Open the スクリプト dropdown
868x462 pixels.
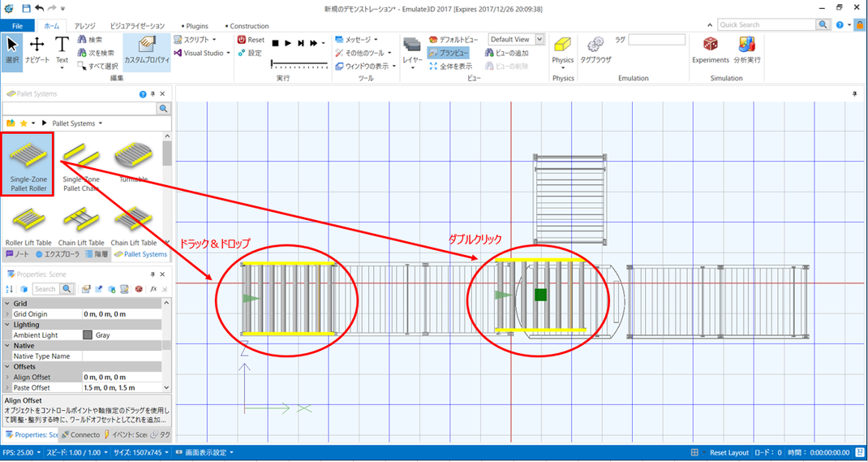click(x=195, y=40)
